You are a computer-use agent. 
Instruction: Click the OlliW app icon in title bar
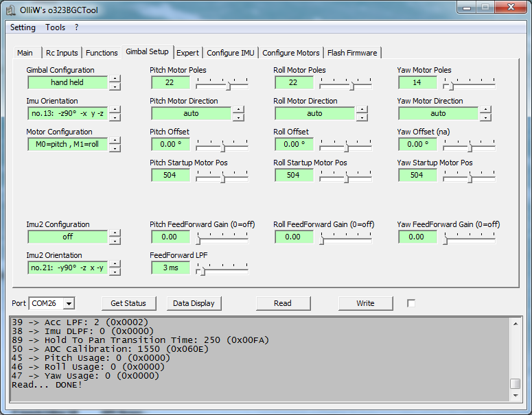(11, 8)
